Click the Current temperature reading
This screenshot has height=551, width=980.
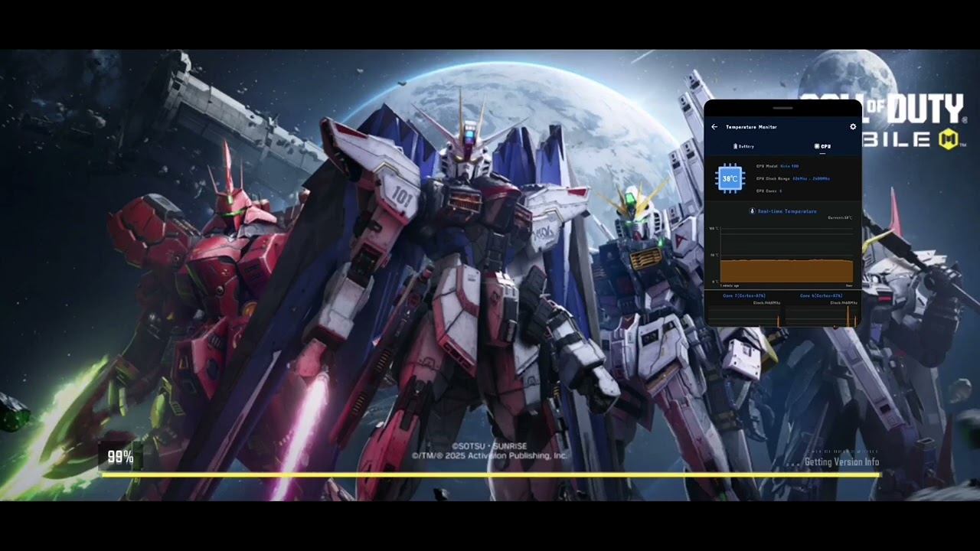pyautogui.click(x=840, y=218)
